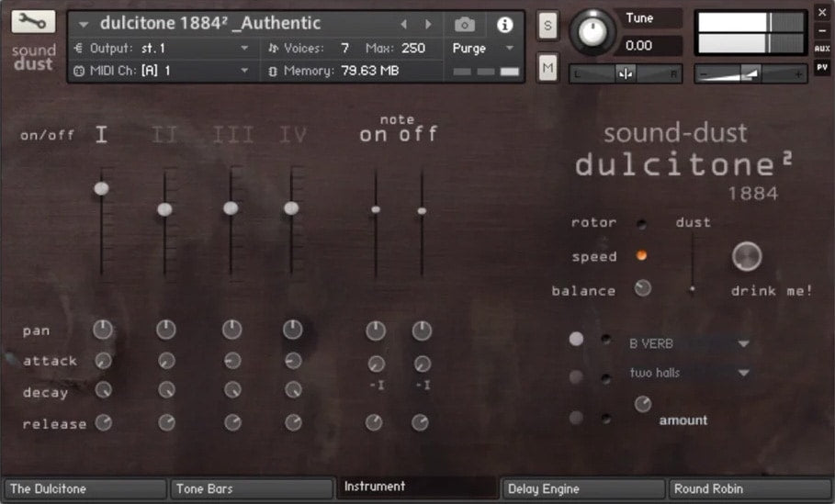Expand the Purge dropdown menu
835x504 pixels.
[484, 48]
